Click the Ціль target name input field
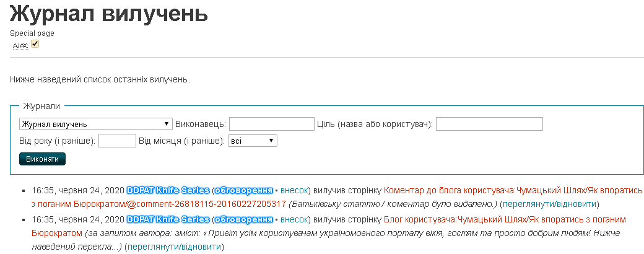The image size is (644, 254). 489,124
